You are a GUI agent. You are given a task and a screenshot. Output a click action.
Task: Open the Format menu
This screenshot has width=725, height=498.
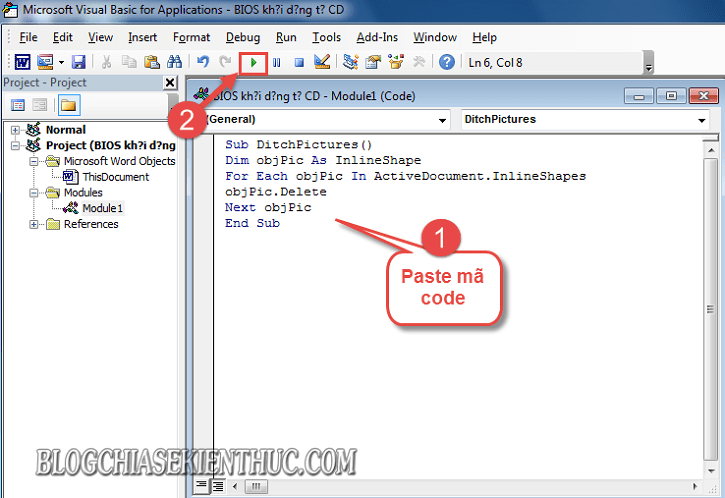tap(191, 37)
